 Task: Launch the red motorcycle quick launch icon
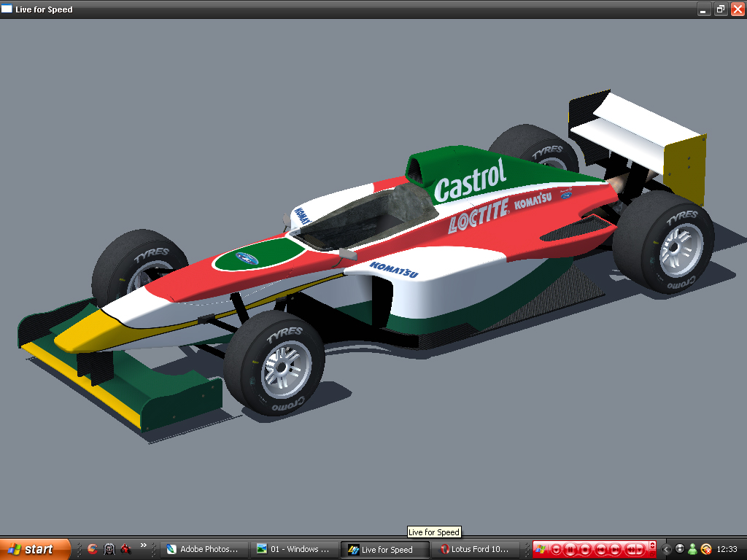125,549
